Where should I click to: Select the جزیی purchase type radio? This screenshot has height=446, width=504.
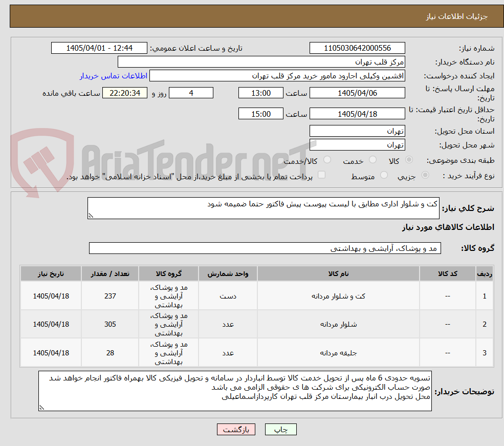click(x=425, y=175)
